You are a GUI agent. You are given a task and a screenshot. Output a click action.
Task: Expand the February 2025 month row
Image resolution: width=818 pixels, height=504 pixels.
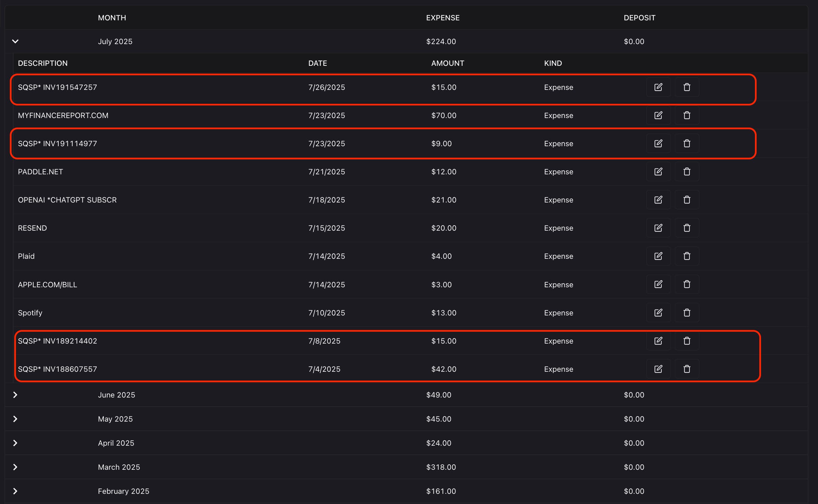15,491
